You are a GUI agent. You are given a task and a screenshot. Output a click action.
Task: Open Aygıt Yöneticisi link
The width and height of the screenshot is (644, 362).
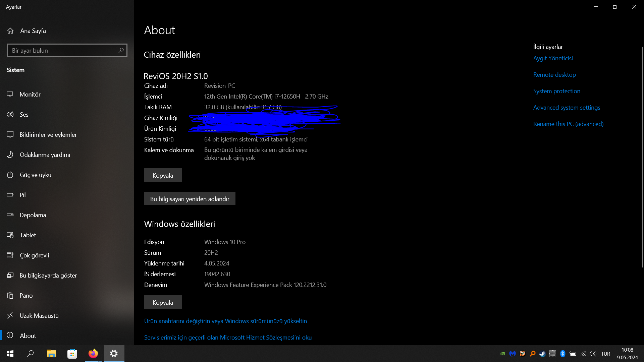pos(553,58)
